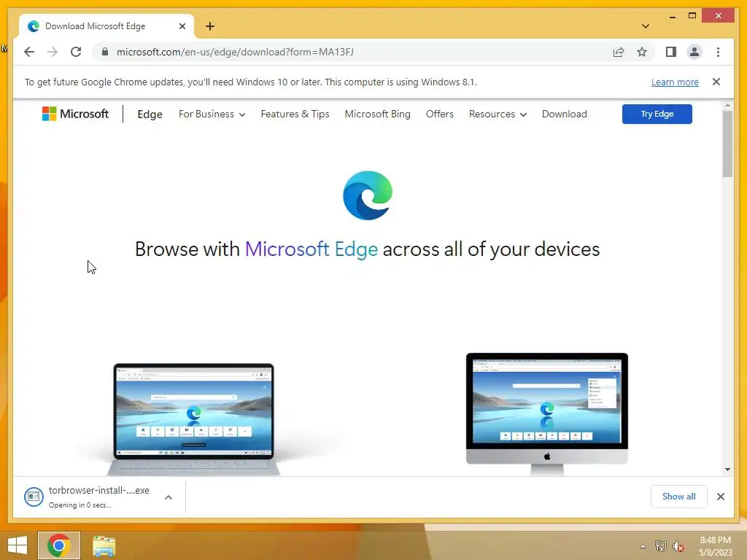Click the vertical scrollbar thumb
Screen dimensions: 747x560
coord(727,144)
